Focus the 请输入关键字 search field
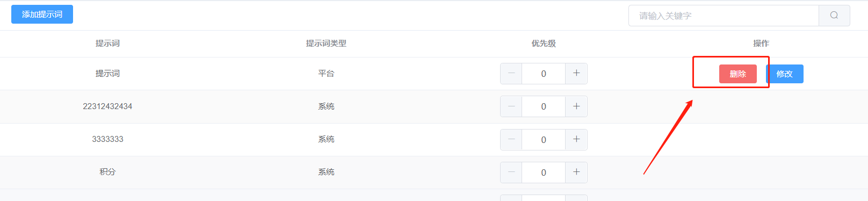This screenshot has height=201, width=868. 724,16
